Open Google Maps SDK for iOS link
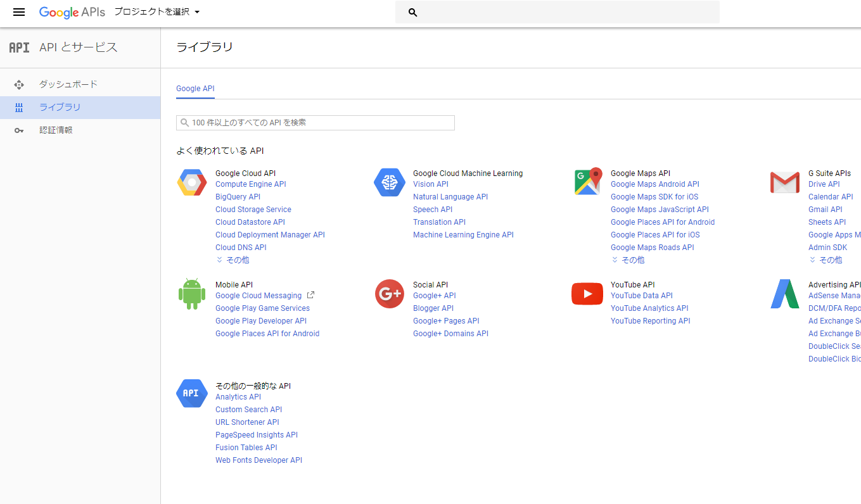Viewport: 861px width, 504px height. [654, 197]
